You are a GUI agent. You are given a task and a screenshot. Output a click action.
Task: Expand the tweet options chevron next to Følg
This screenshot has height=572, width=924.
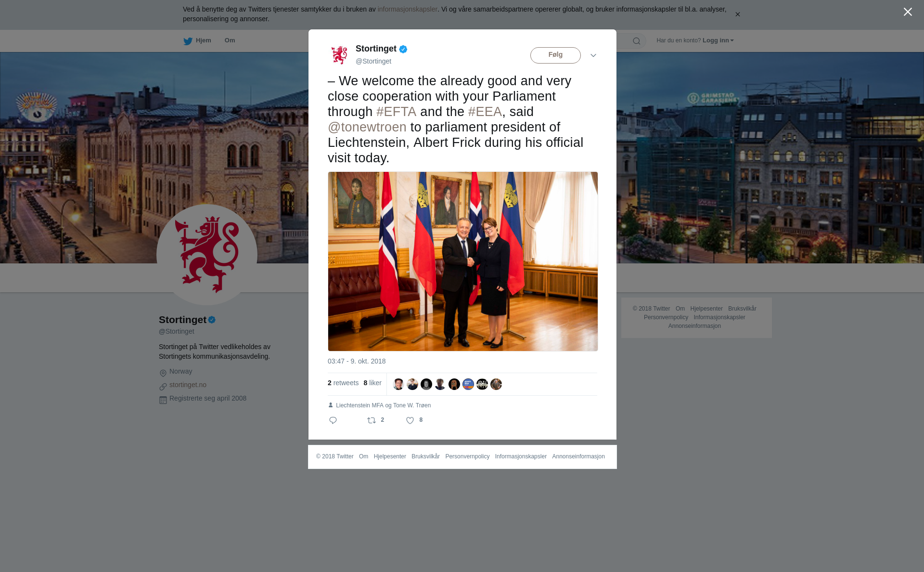(x=593, y=55)
